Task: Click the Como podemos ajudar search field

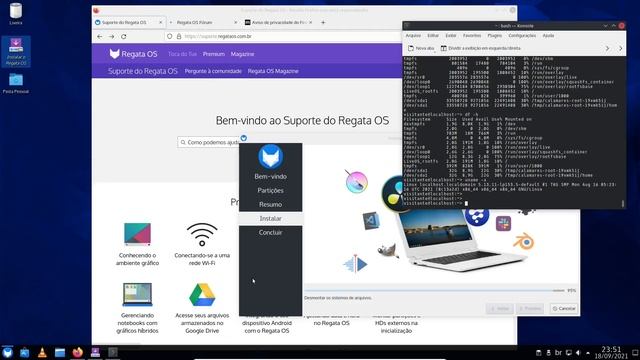Action: 209,142
